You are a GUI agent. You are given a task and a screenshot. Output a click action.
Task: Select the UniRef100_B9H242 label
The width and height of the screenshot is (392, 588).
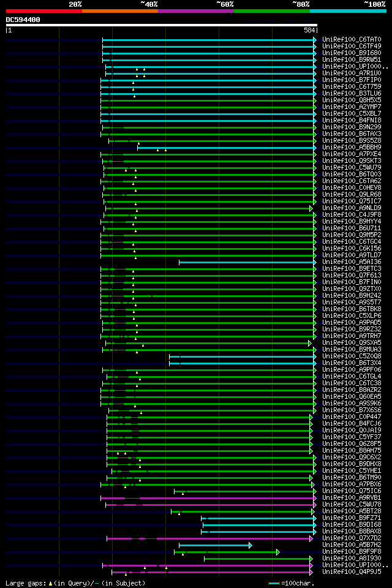point(352,296)
